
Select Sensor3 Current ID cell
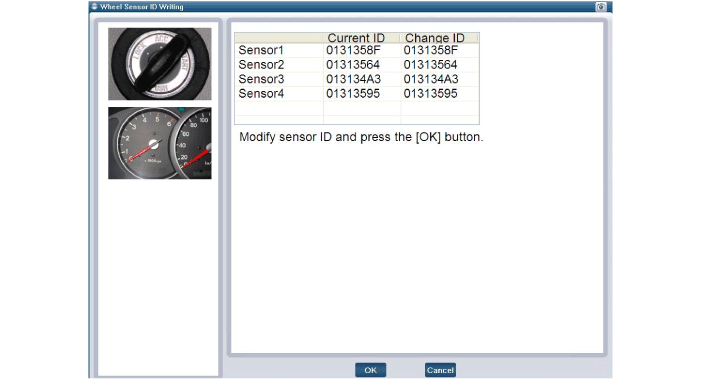[362, 79]
